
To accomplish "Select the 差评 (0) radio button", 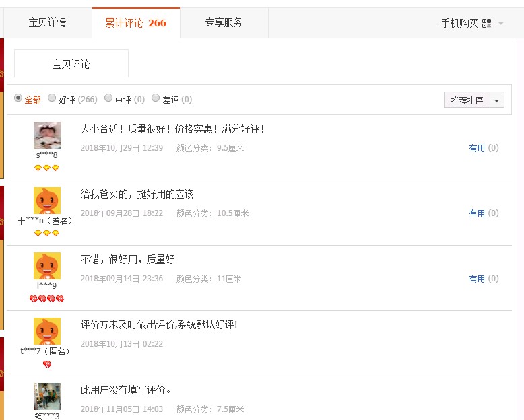I will click(156, 98).
